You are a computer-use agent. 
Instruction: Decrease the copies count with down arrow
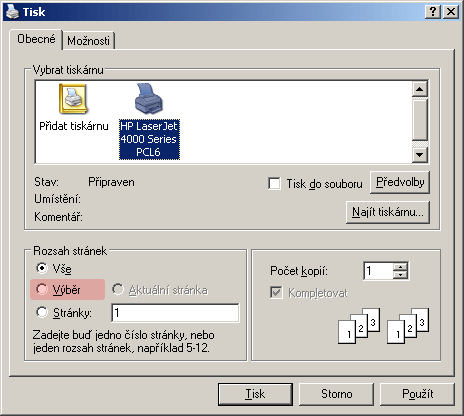[x=400, y=275]
